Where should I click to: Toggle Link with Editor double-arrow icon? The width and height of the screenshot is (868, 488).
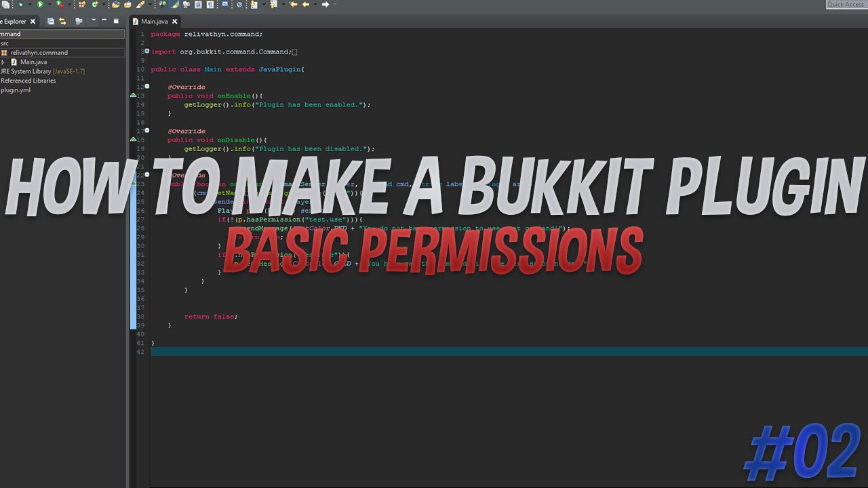(x=62, y=22)
